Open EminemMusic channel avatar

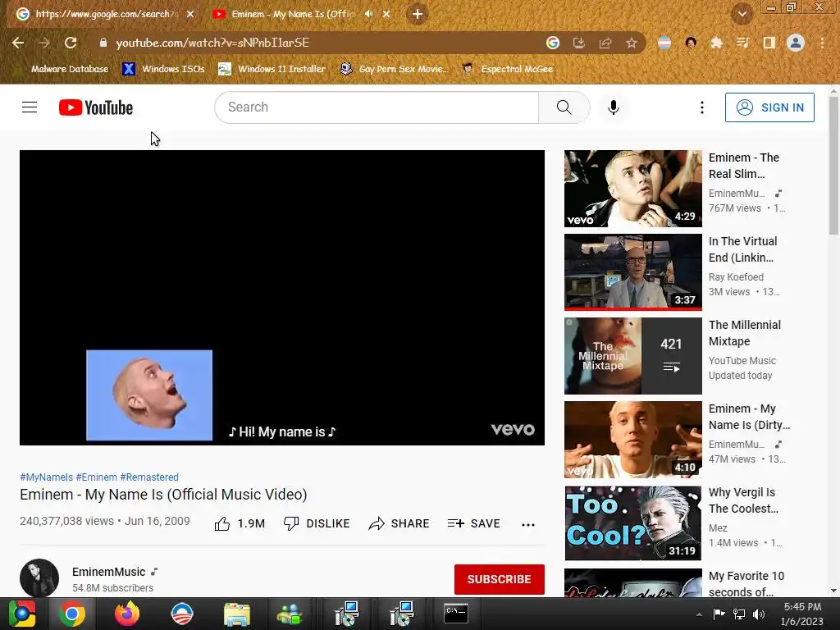(39, 578)
